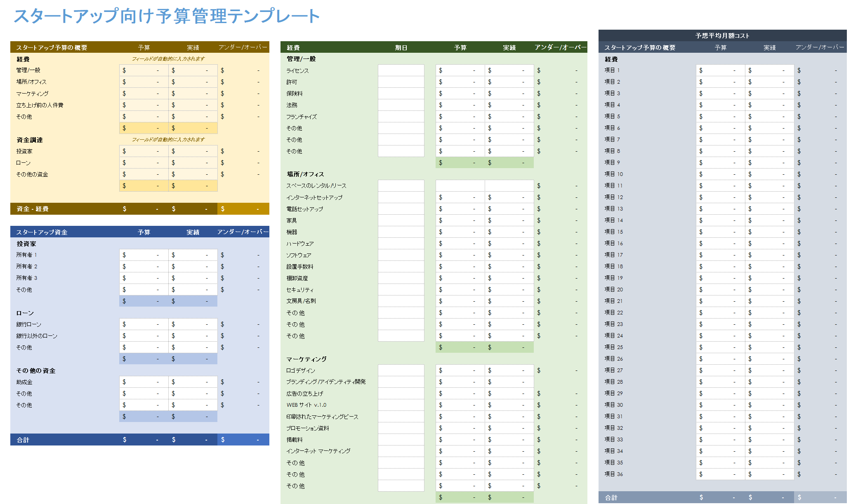Click the セキュリティ row label
Screen dimensions: 858x504
click(x=300, y=290)
